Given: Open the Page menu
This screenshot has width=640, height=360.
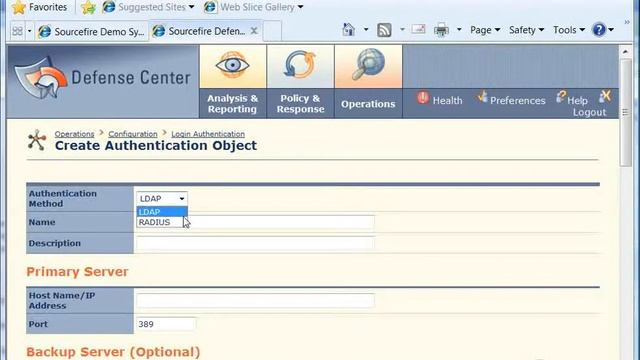Looking at the screenshot, I should tap(485, 30).
